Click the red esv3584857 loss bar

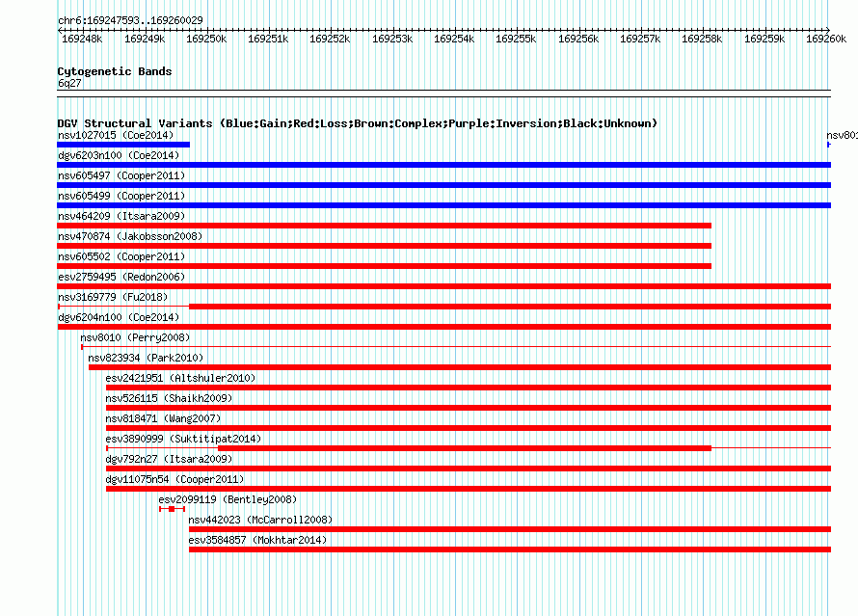pyautogui.click(x=510, y=549)
